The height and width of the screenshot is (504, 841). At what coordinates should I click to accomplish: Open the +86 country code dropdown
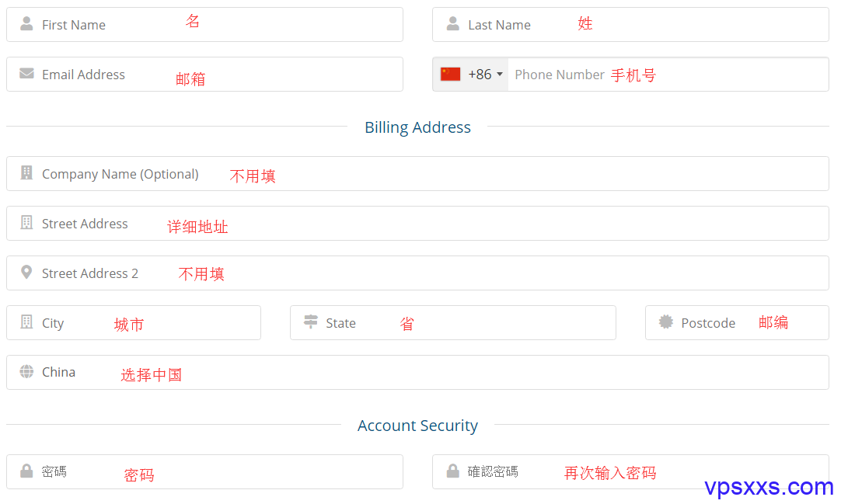click(471, 75)
